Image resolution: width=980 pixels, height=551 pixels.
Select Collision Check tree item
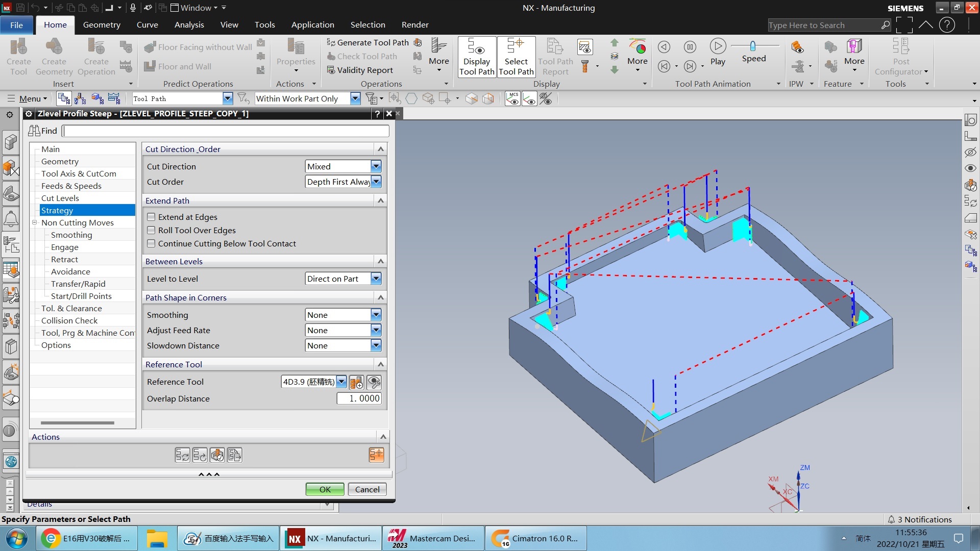pyautogui.click(x=69, y=320)
